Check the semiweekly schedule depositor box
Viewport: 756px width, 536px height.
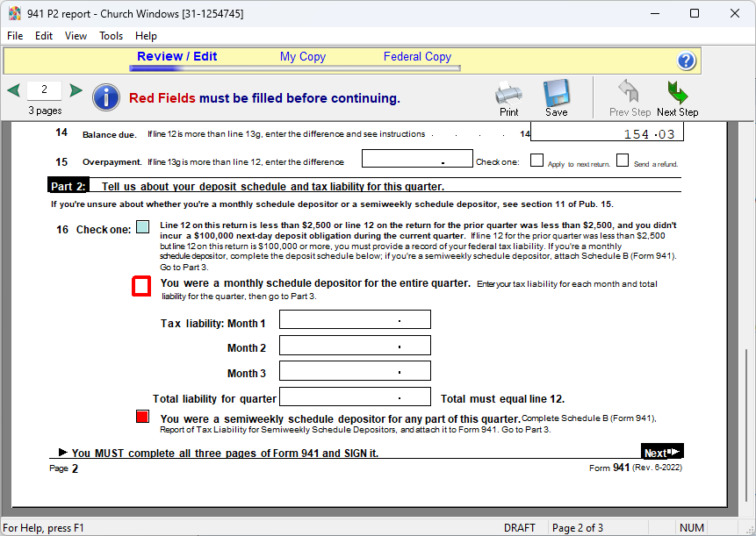(x=142, y=418)
